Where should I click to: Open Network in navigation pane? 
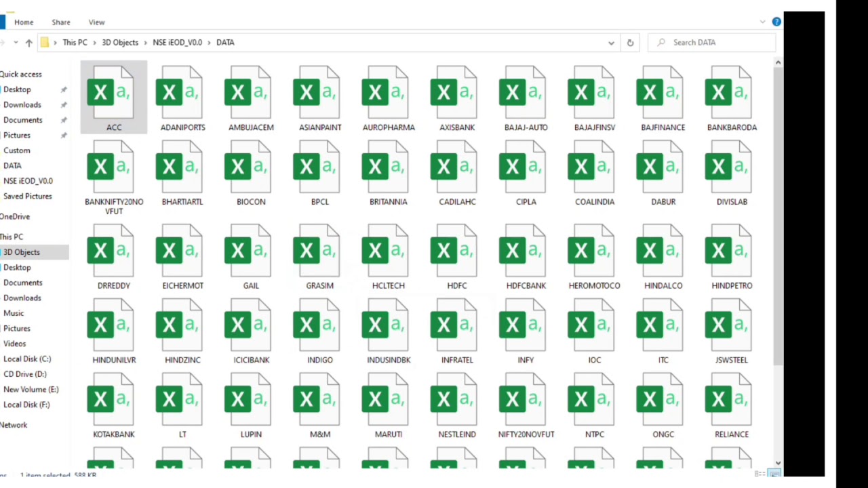(14, 425)
